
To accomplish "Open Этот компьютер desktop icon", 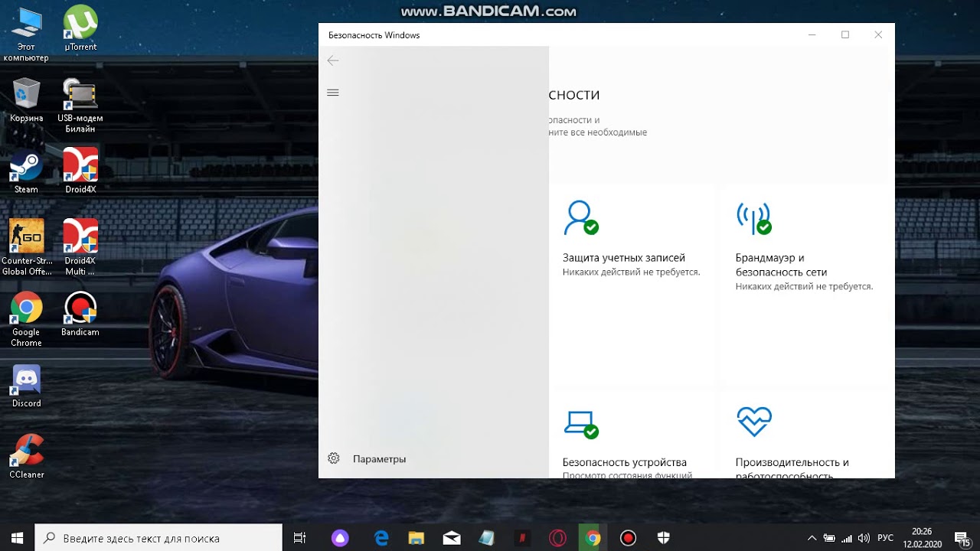I will click(x=26, y=34).
